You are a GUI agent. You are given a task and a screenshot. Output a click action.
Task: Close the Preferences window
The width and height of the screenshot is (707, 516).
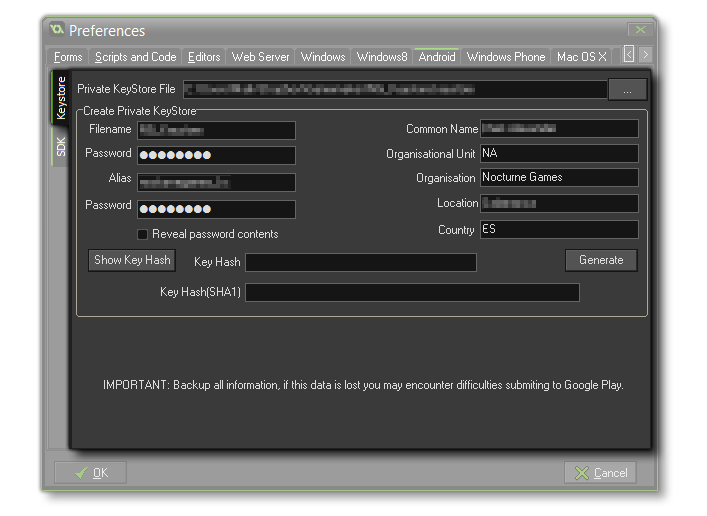640,30
